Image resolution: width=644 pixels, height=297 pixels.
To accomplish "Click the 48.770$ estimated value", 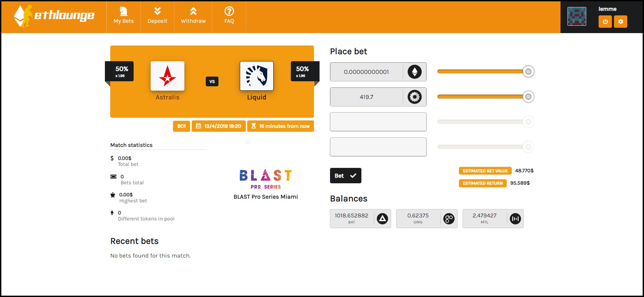I will click(524, 171).
